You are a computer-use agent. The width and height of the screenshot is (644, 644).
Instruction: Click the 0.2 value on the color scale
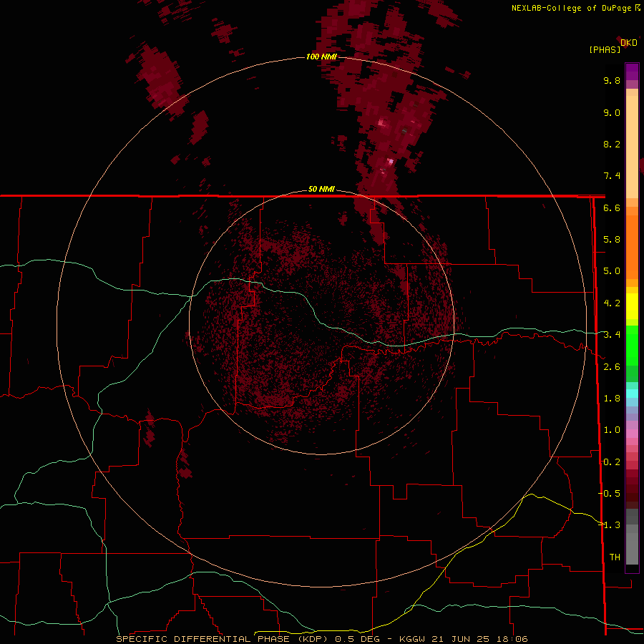[612, 462]
